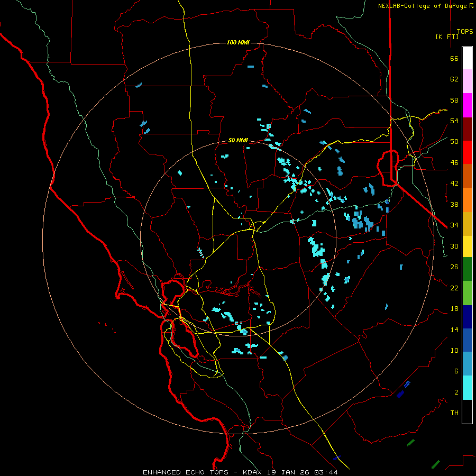Click the white swatch in the tops legend
This screenshot has height=476, width=476.
click(x=467, y=58)
